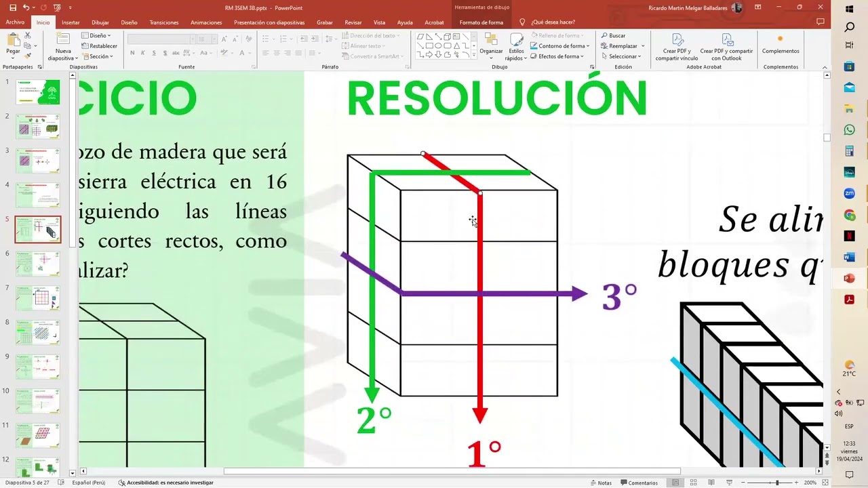The image size is (868, 488).
Task: Toggle the Notas pane
Action: tap(601, 483)
